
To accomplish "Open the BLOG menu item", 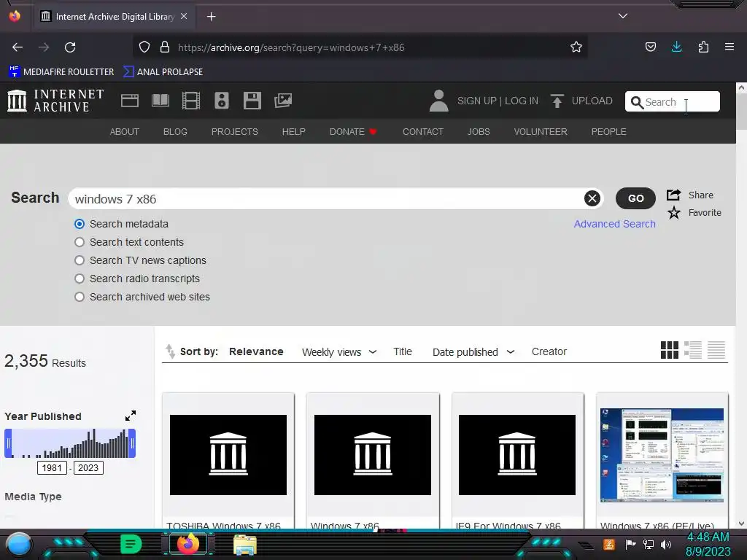I will click(x=175, y=132).
